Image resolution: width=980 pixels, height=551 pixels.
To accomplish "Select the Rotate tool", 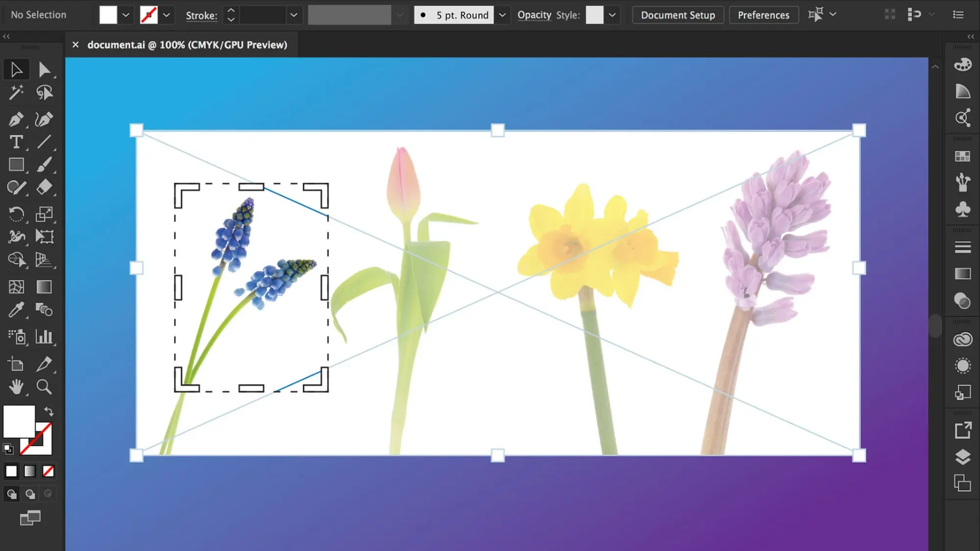I will pos(16,214).
